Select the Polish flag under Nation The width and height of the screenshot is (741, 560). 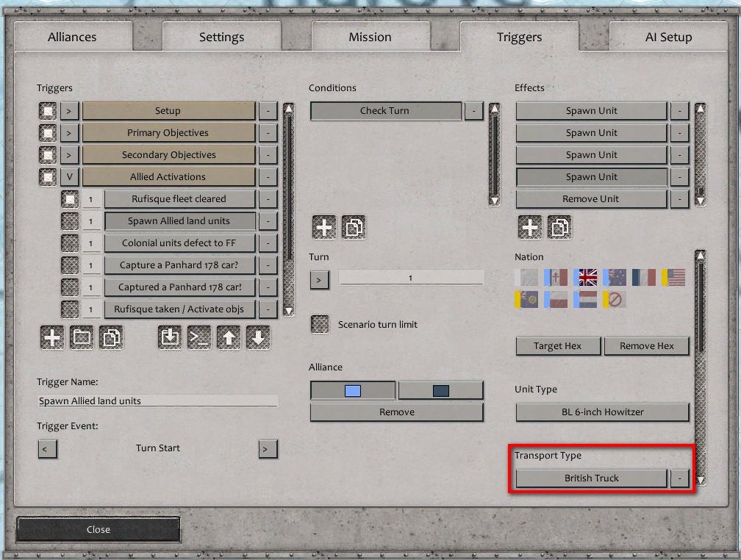coord(556,299)
